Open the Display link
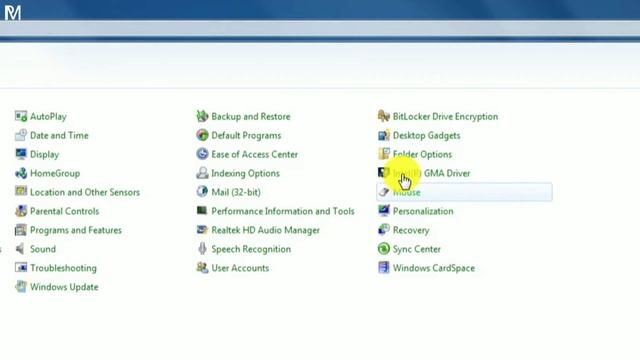640x360 pixels. click(x=44, y=155)
